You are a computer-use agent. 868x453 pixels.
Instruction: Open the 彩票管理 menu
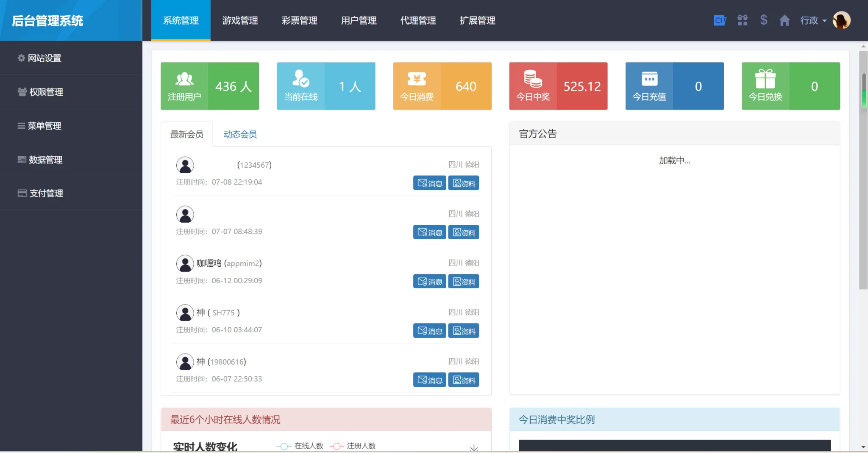[x=299, y=20]
